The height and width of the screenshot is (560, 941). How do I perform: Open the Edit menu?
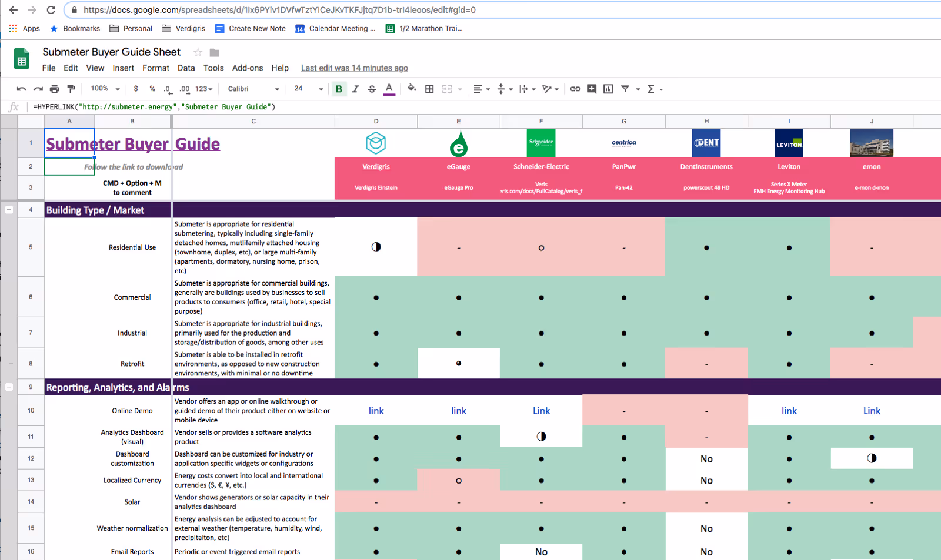coord(71,68)
